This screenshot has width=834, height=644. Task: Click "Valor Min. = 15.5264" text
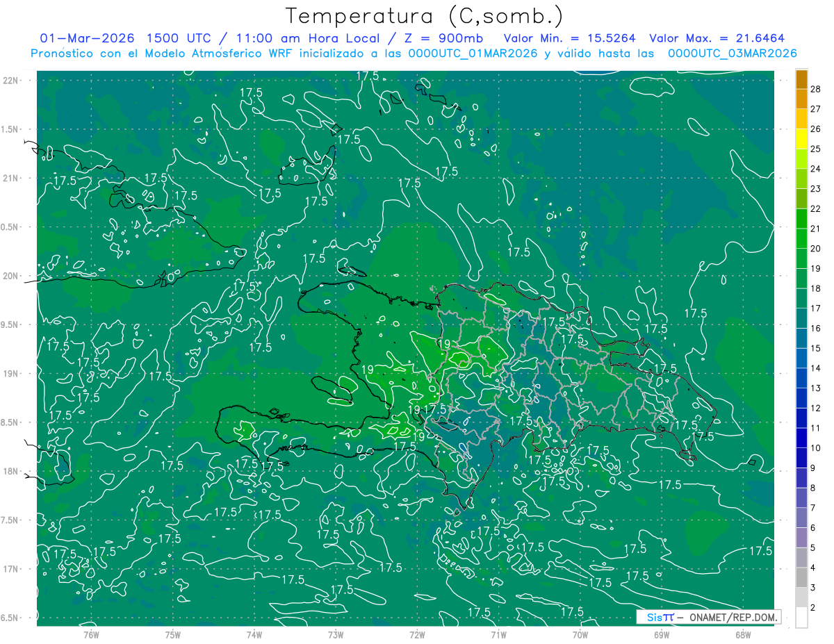coord(569,38)
